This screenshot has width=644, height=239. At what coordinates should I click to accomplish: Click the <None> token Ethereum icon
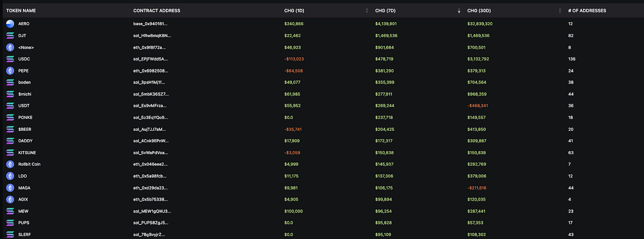[x=10, y=47]
